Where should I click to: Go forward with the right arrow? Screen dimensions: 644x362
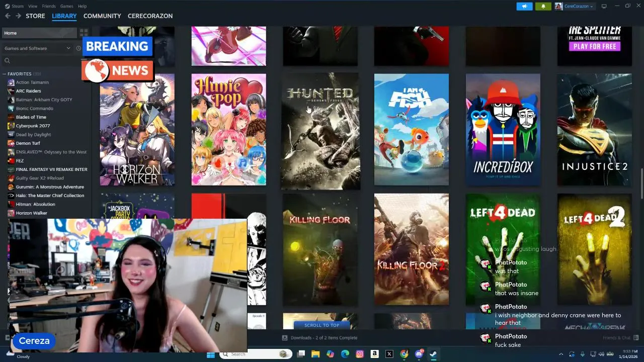coord(18,16)
